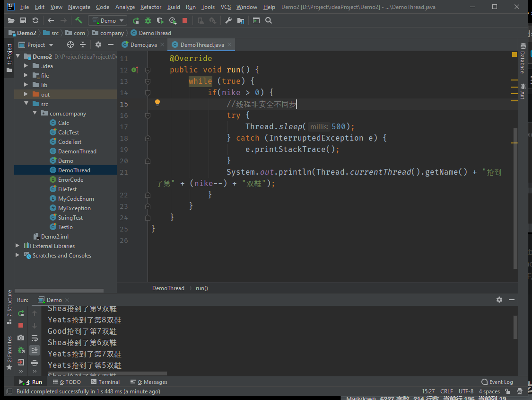Hide the Run tool window

(512, 300)
